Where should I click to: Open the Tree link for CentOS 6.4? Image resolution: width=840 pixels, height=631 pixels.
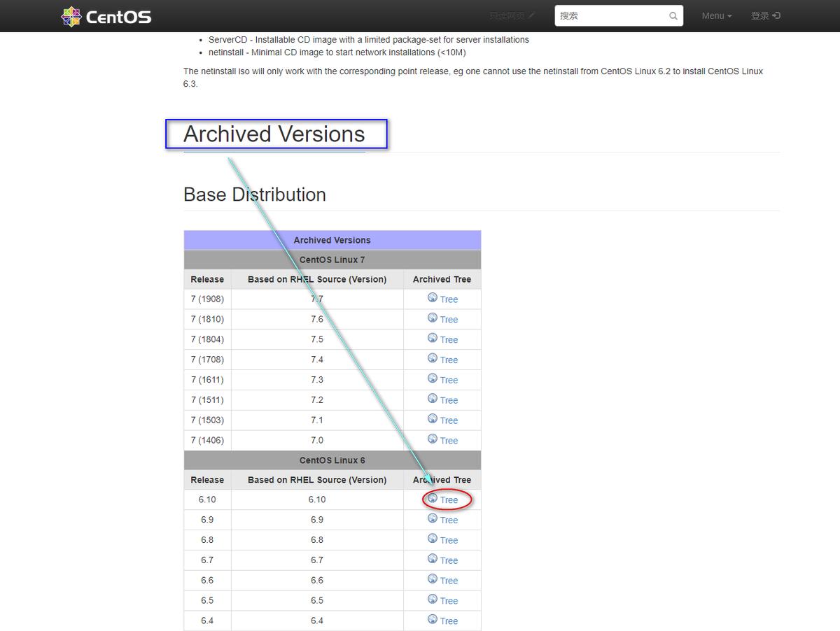coord(449,621)
